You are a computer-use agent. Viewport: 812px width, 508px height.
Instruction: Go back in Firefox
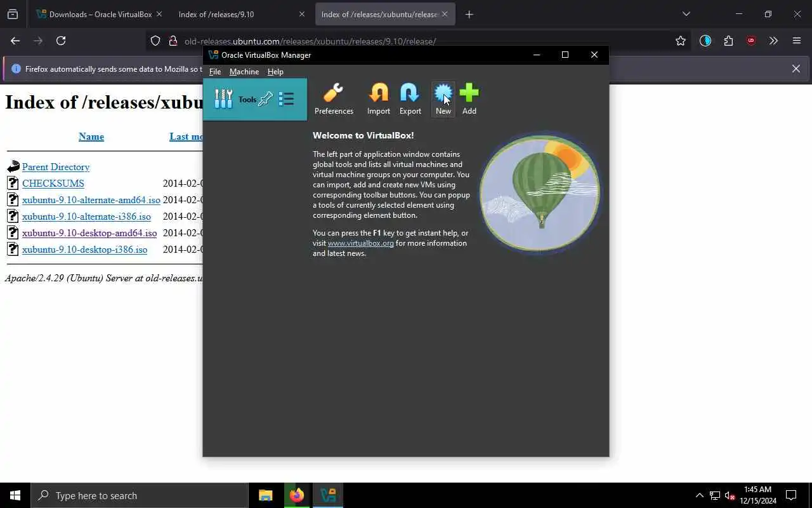coord(15,41)
